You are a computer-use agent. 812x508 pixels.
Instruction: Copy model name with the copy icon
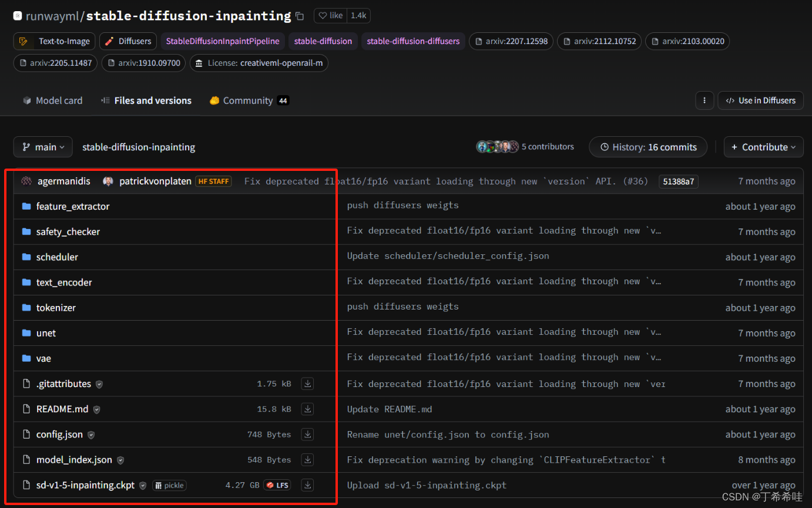click(x=300, y=16)
